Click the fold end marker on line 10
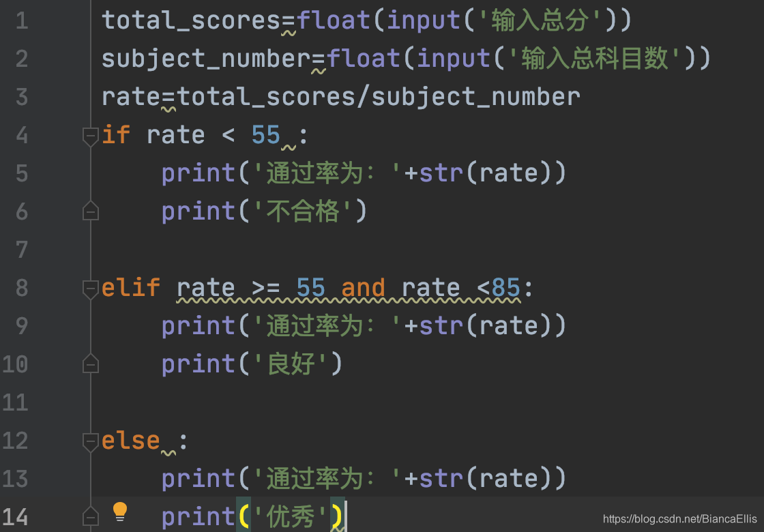Screen dimensions: 764x532 pos(91,364)
